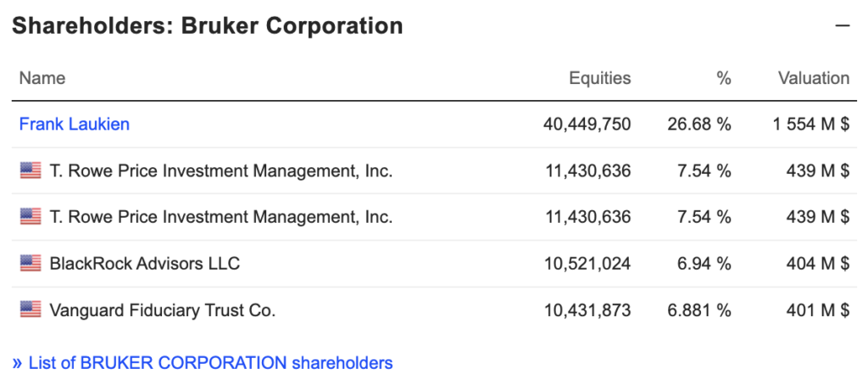The image size is (868, 390).
Task: Click the Valuation column header
Action: [x=814, y=78]
